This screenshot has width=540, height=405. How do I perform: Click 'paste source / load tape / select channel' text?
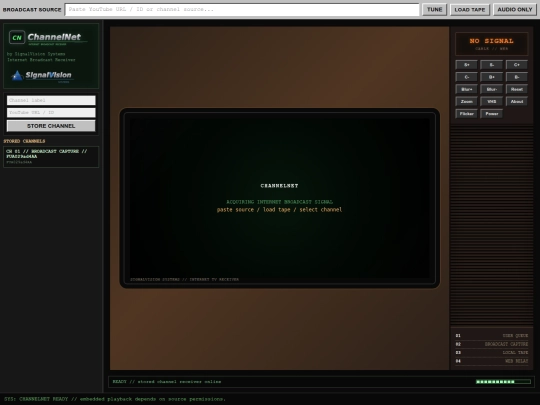[279, 210]
